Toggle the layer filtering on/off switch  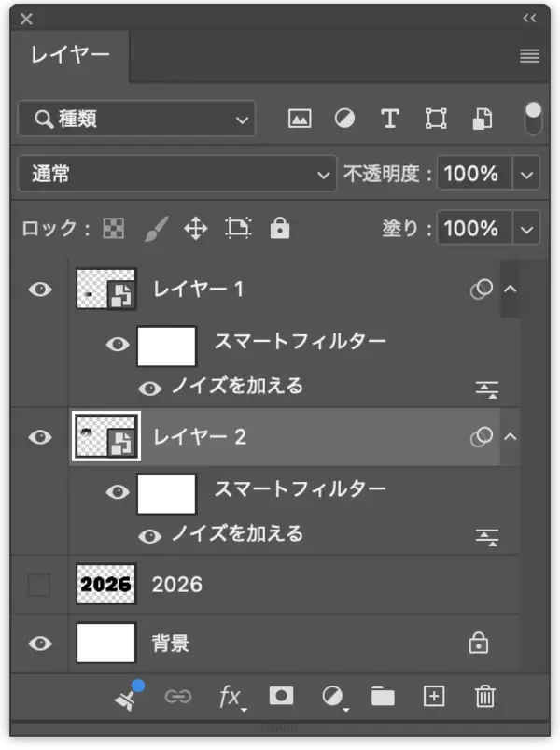[533, 118]
